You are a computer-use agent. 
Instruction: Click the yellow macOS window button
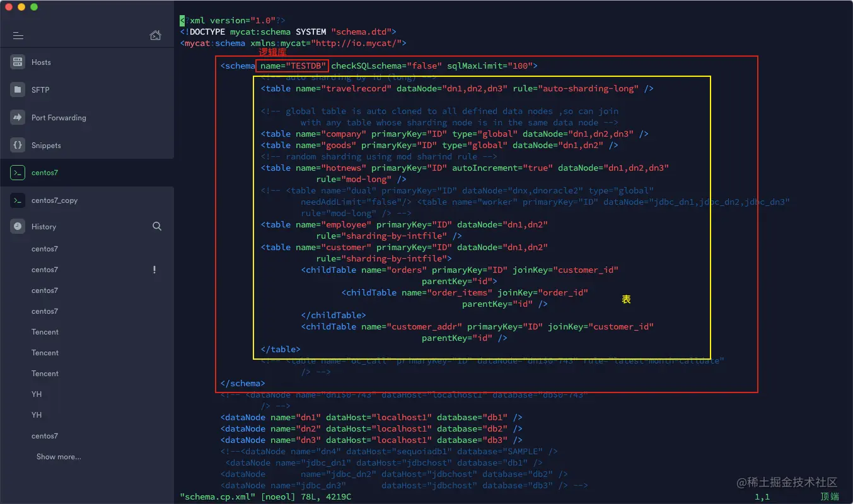click(x=21, y=7)
